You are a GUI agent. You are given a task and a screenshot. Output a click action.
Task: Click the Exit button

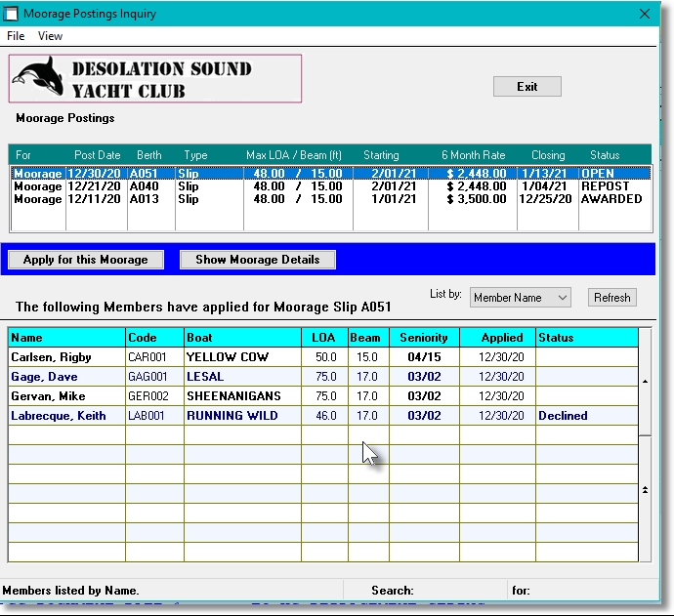click(x=527, y=86)
